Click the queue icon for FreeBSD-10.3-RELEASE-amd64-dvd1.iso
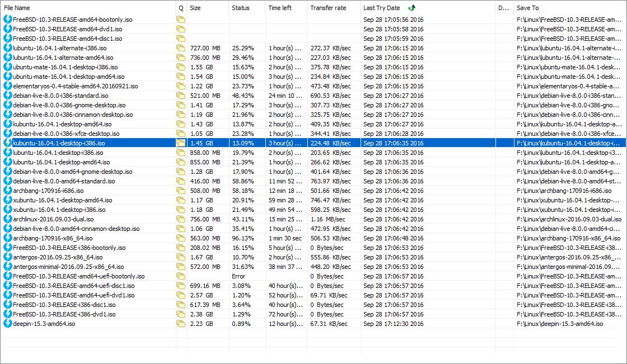This screenshot has width=627, height=364. pyautogui.click(x=181, y=29)
